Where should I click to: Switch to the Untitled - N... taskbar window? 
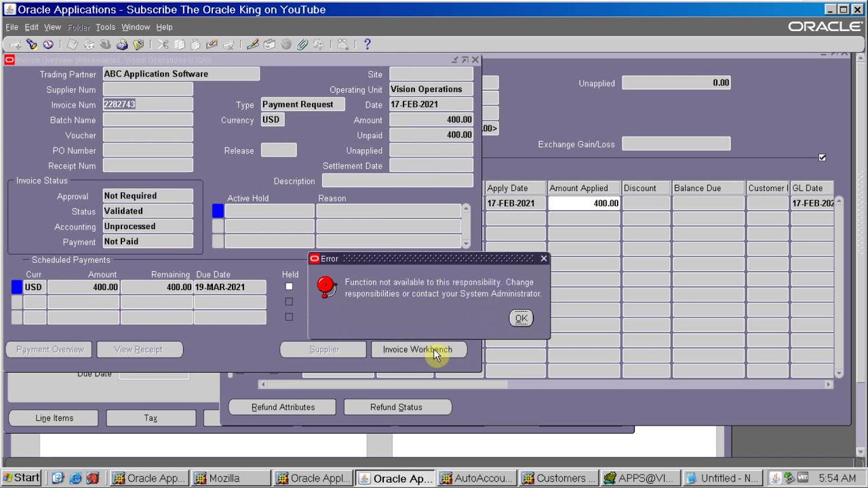coord(723,478)
